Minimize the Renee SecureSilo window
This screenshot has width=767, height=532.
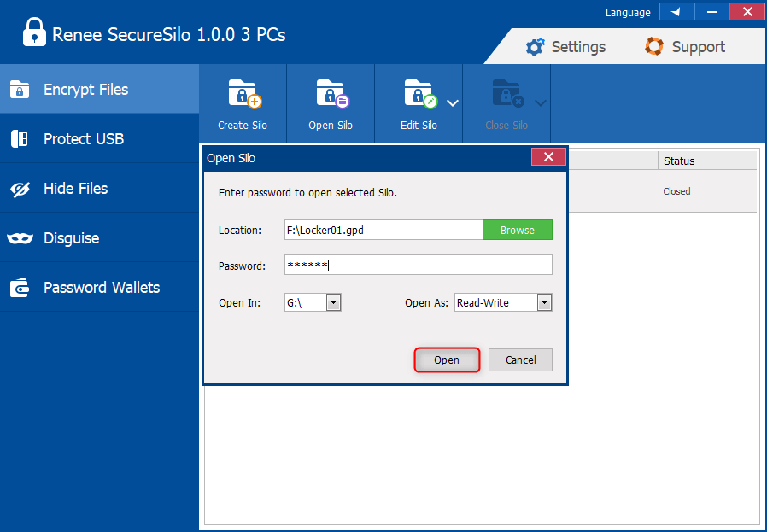pyautogui.click(x=712, y=12)
